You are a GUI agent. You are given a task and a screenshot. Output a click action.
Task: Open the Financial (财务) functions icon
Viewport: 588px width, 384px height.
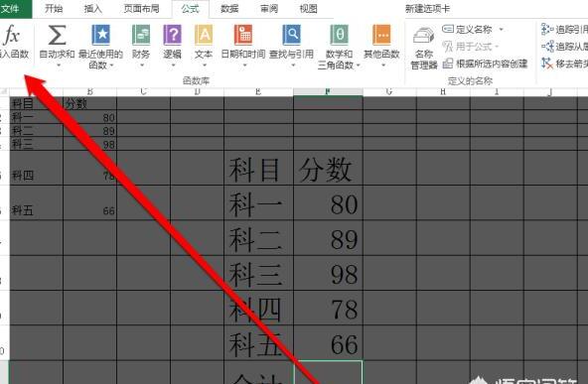141,35
